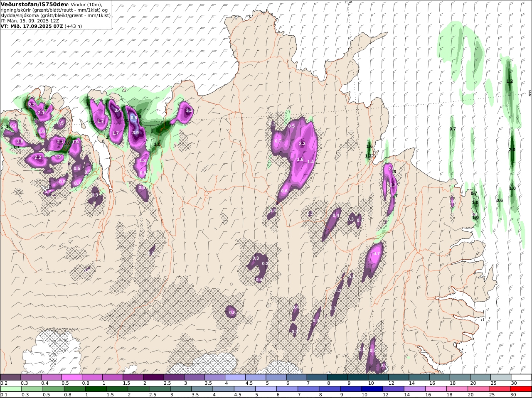Click the forecast offset (+43 h)
Screen dimensions: 532x398
tap(74, 26)
